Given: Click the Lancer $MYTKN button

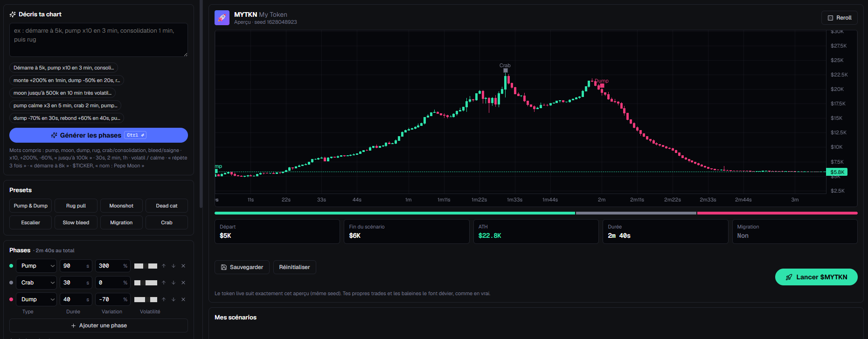Looking at the screenshot, I should tap(816, 277).
